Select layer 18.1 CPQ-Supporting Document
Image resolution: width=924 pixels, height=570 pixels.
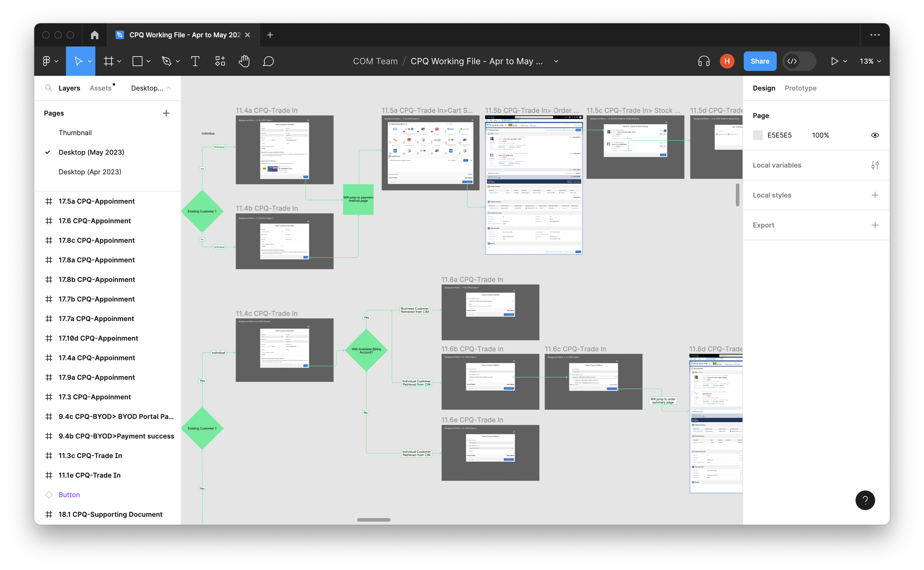point(110,514)
